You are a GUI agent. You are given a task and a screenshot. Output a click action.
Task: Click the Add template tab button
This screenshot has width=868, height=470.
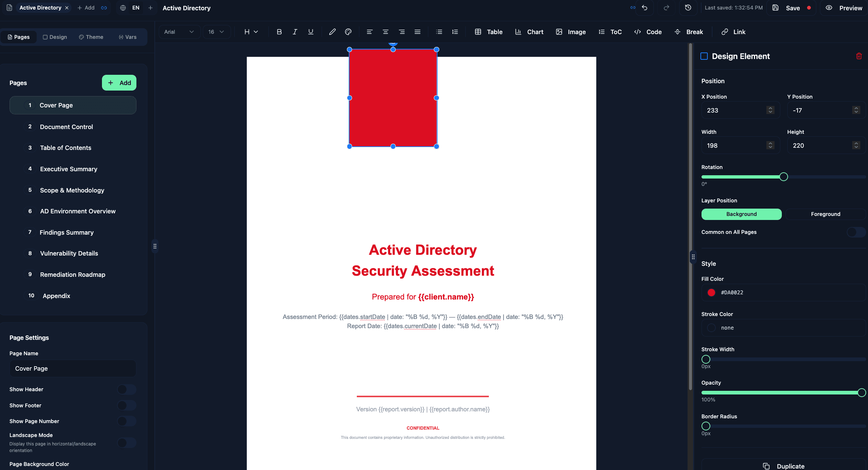[86, 8]
